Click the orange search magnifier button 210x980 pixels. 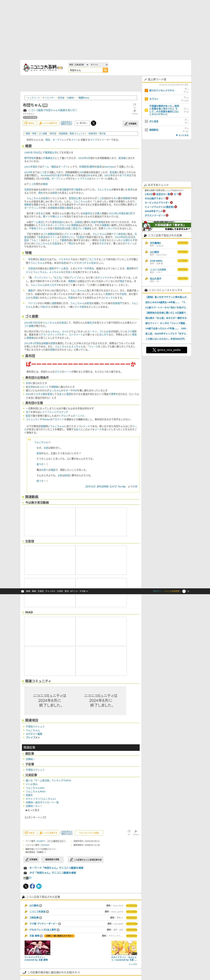pos(105,70)
